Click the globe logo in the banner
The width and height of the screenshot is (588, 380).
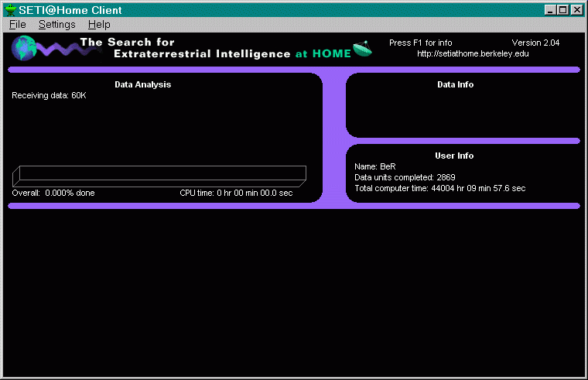point(23,48)
